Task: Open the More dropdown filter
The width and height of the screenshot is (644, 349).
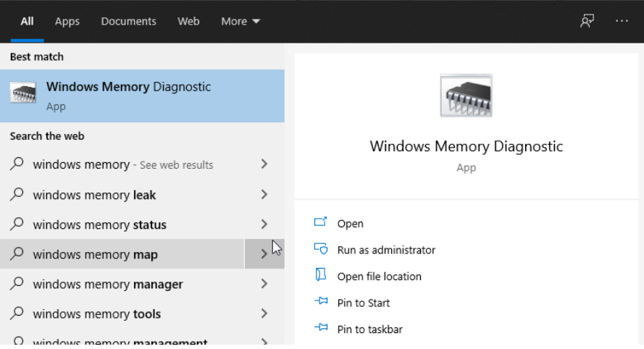Action: pyautogui.click(x=241, y=21)
